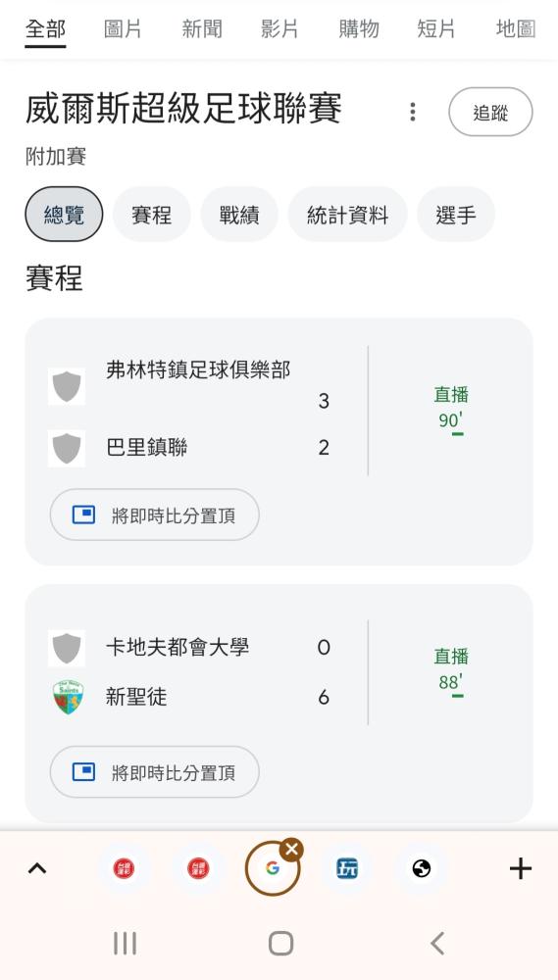Tap the Android back navigation arrow

pyautogui.click(x=437, y=943)
